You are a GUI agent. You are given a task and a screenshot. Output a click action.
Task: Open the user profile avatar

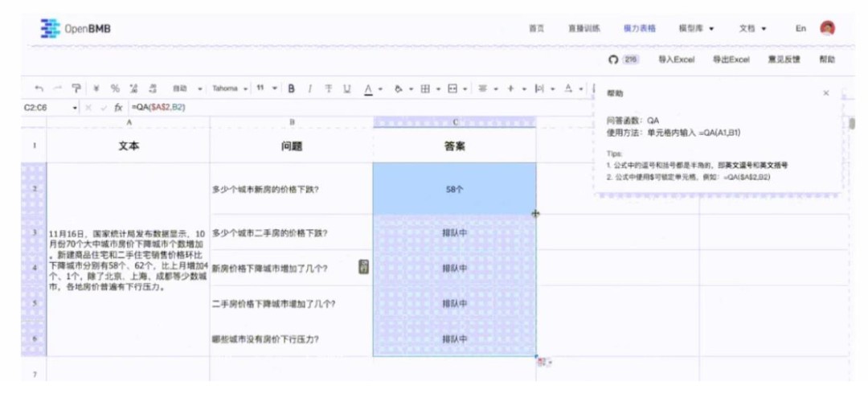(x=827, y=28)
